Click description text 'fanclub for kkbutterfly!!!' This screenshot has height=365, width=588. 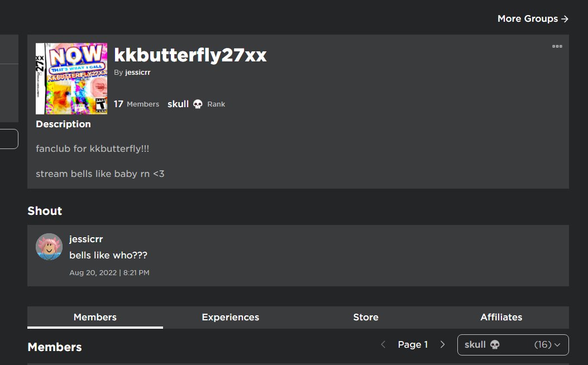click(93, 149)
